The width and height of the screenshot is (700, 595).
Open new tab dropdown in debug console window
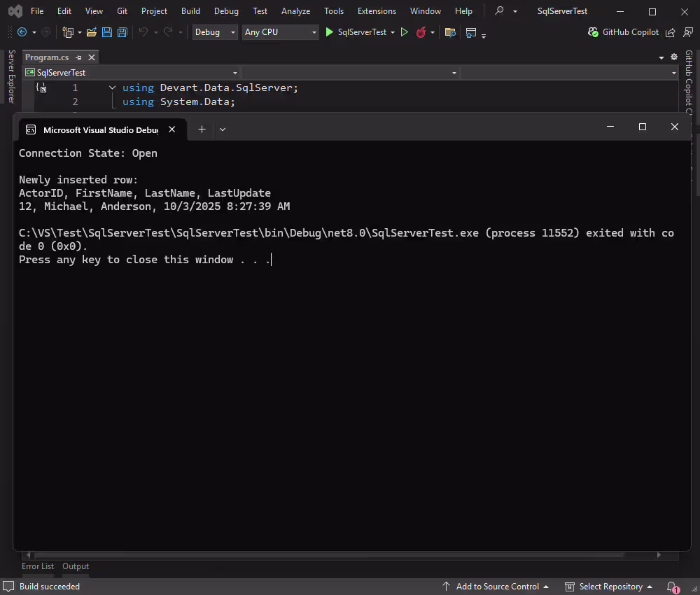pos(221,129)
